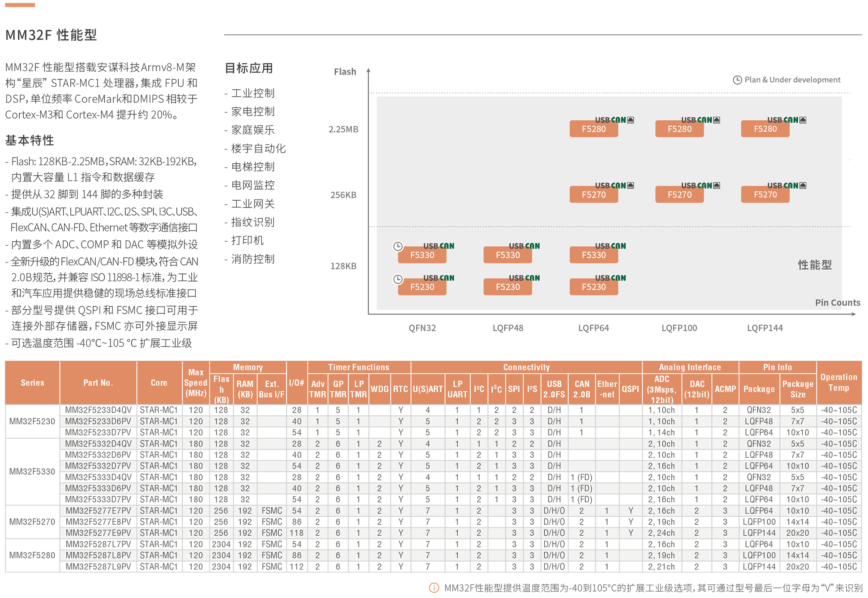Image resolution: width=868 pixels, height=598 pixels.
Task: Click the clock icon next to the QFN32 F5330 block
Action: coord(398,246)
